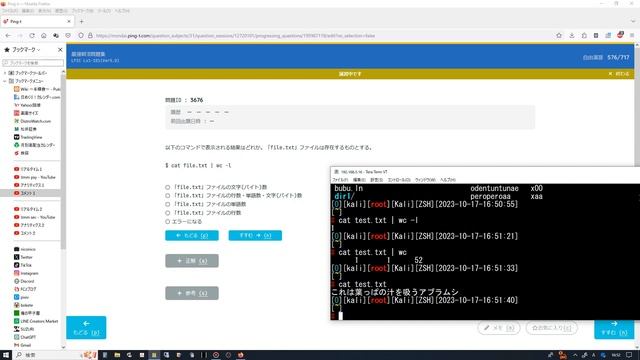The height and width of the screenshot is (360, 640).
Task: Click the large もどる button at page bottom-left
Action: pyautogui.click(x=86, y=327)
